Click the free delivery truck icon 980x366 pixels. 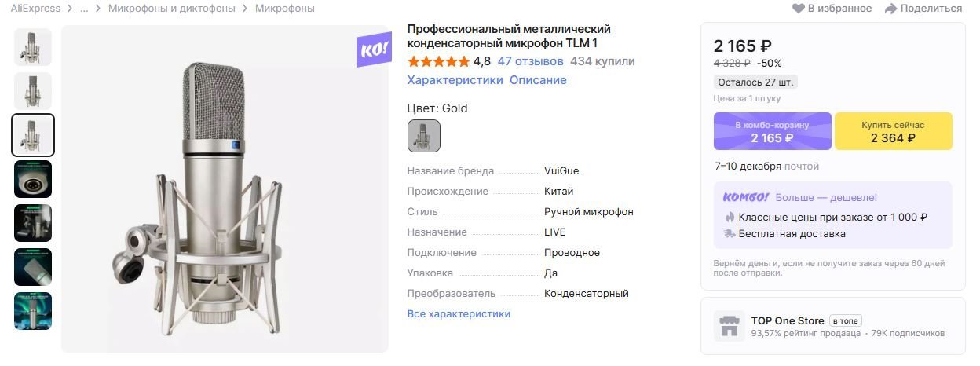pos(730,233)
